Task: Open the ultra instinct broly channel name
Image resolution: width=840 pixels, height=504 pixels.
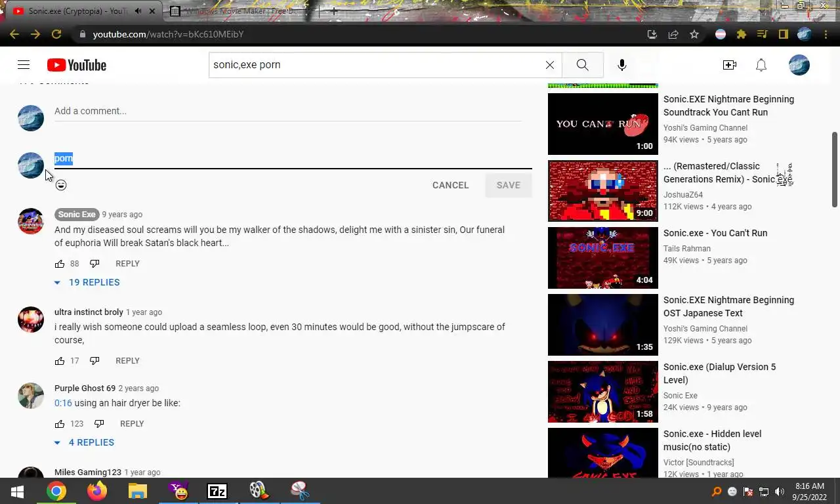Action: (89, 312)
